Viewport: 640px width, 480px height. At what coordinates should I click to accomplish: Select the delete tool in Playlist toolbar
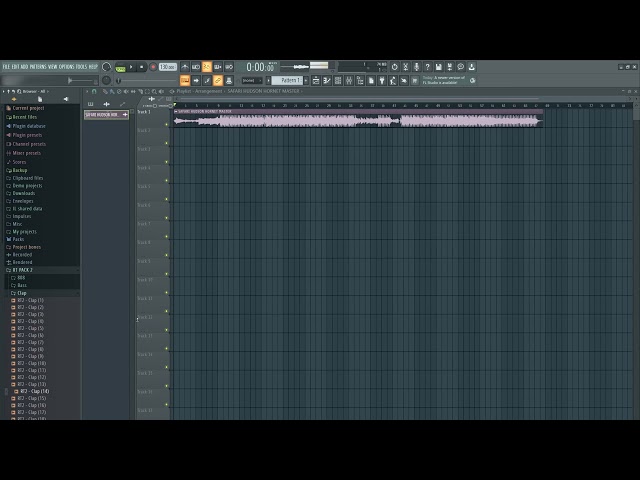(119, 91)
